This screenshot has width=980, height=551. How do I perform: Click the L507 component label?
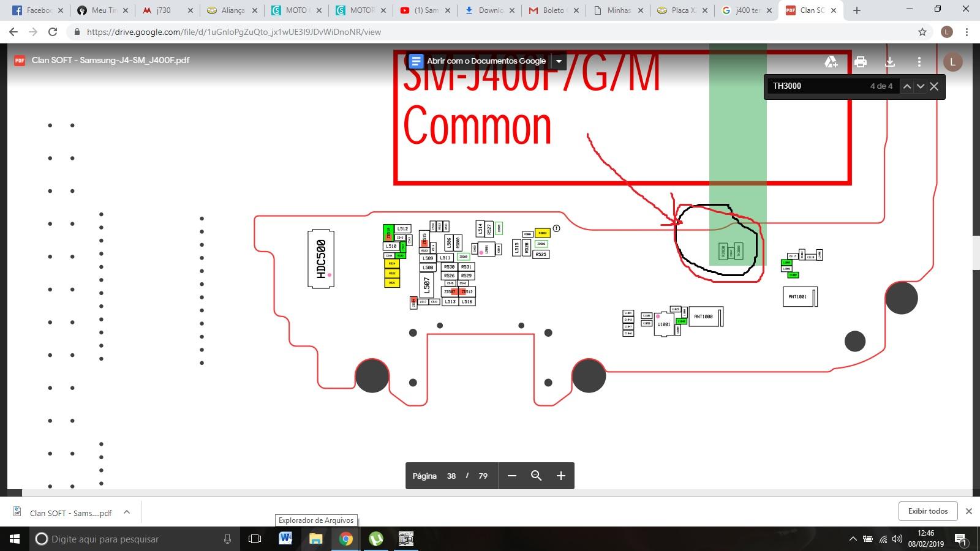tap(427, 285)
